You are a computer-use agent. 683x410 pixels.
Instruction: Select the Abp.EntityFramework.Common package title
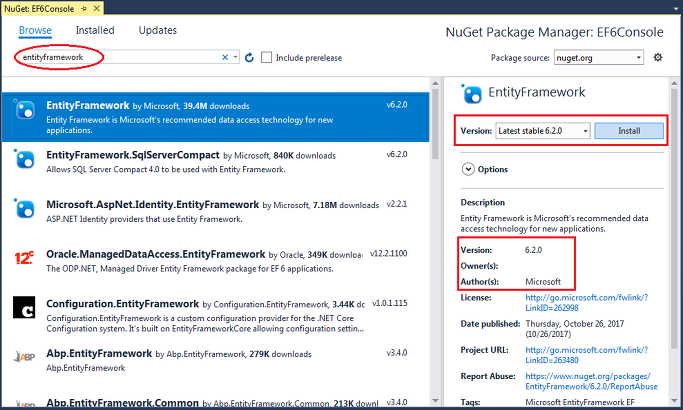tap(122, 403)
